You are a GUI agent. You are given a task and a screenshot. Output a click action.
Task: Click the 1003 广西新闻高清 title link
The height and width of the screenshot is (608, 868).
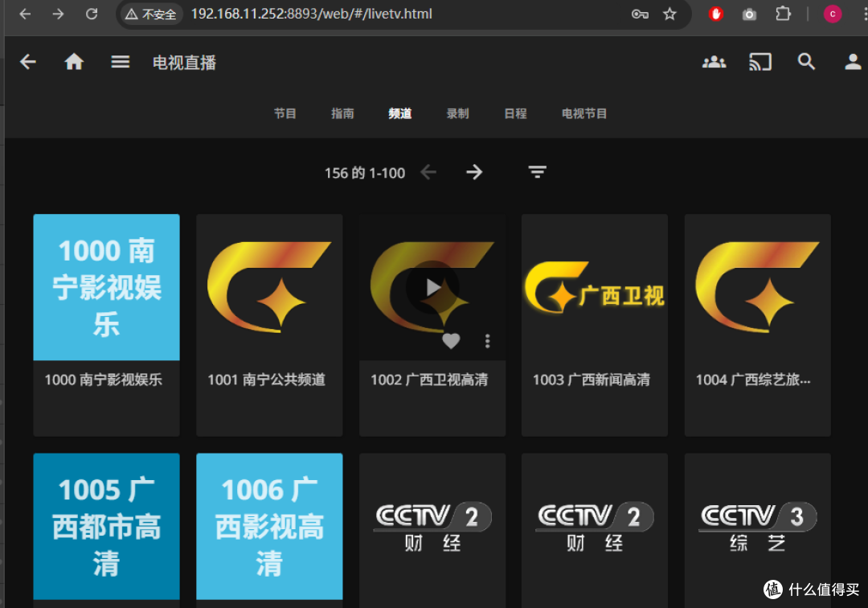coord(592,380)
